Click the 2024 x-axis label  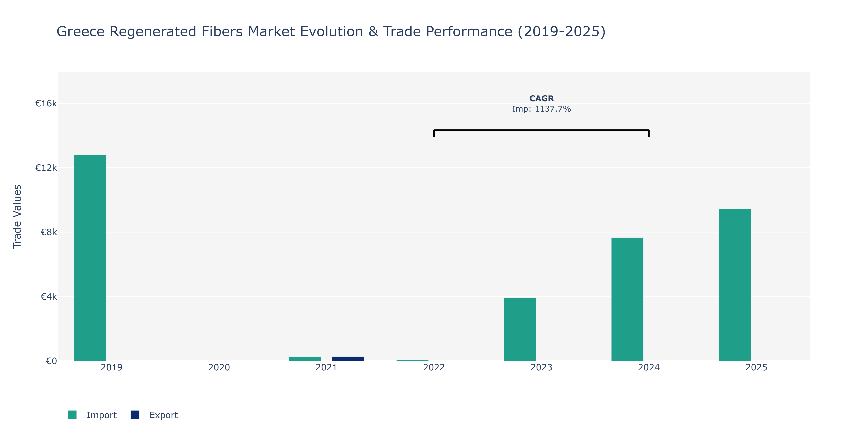[649, 367]
